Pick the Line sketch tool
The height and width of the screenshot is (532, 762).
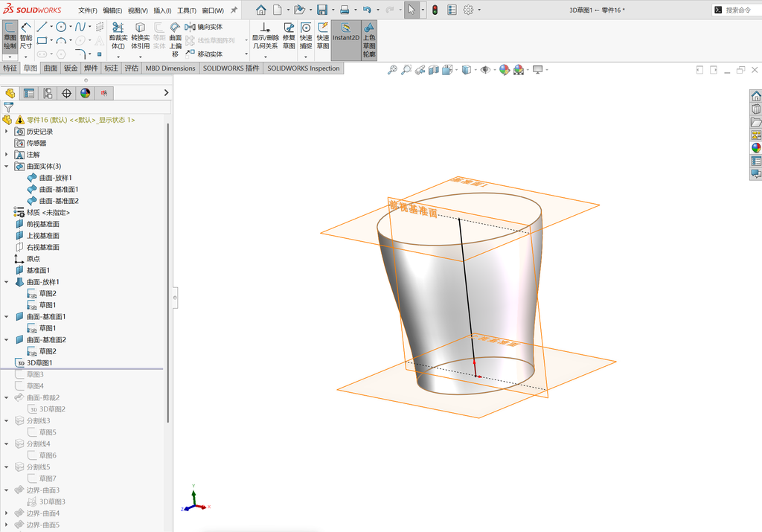point(42,28)
